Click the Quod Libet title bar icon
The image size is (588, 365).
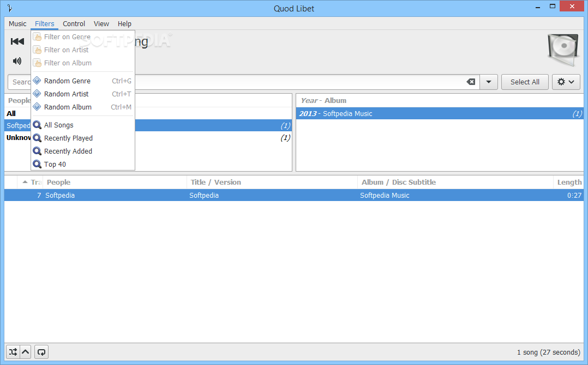[10, 8]
